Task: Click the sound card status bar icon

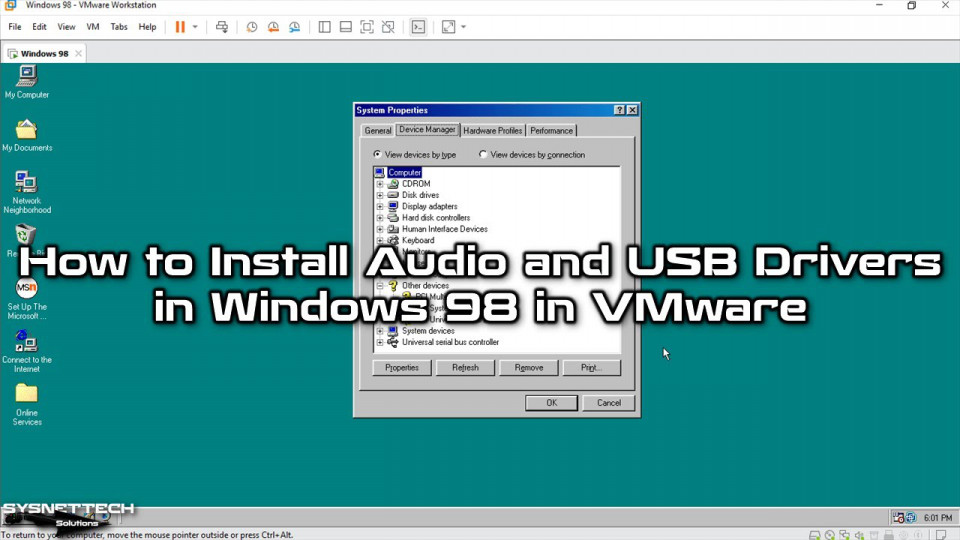Action: 859,535
